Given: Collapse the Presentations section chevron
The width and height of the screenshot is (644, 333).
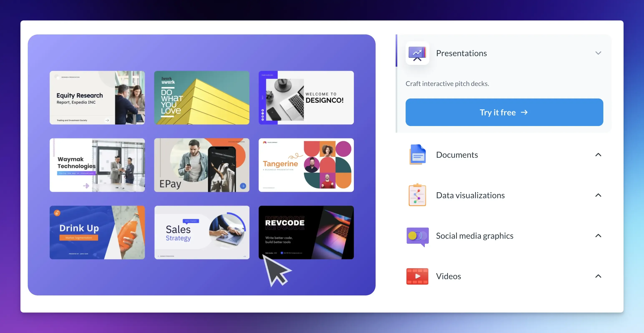Looking at the screenshot, I should [598, 53].
